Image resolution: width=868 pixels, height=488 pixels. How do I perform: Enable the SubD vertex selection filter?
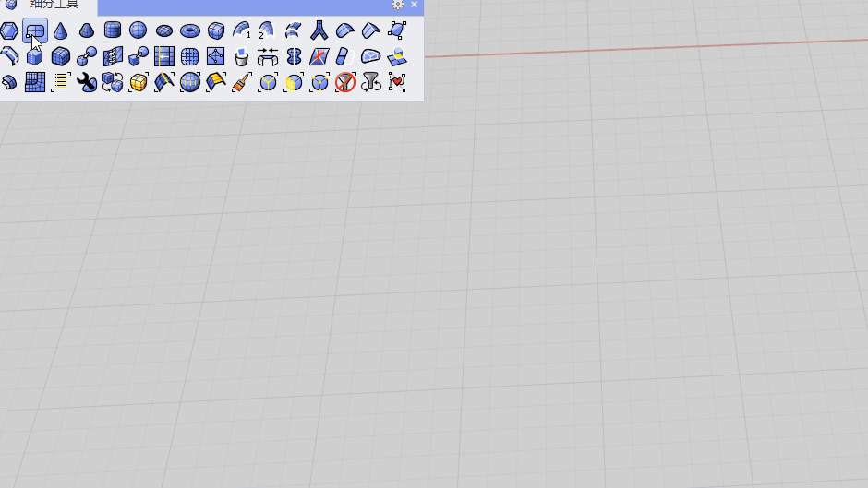(319, 82)
